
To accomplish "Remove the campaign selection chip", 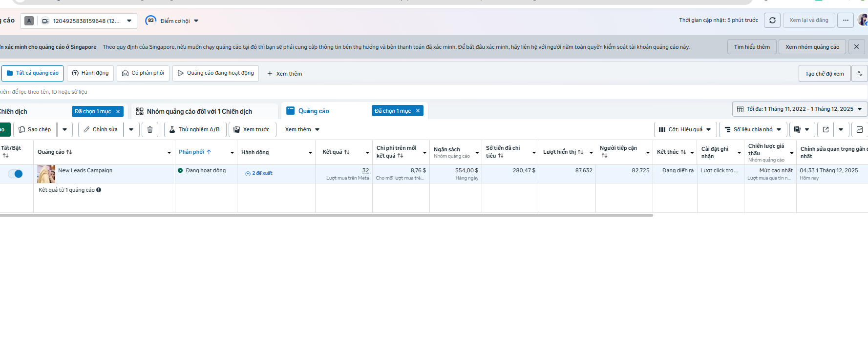I will [118, 111].
